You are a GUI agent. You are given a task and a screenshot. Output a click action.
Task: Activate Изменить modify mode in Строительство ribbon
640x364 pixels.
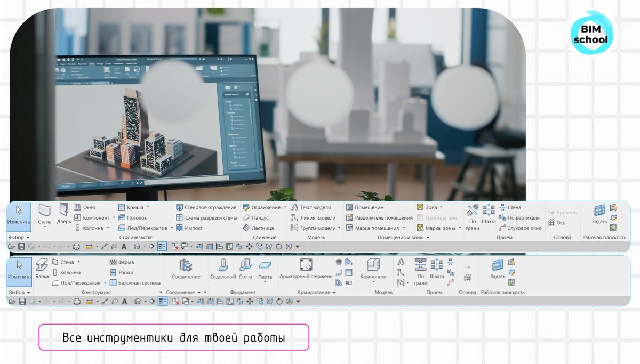[19, 216]
